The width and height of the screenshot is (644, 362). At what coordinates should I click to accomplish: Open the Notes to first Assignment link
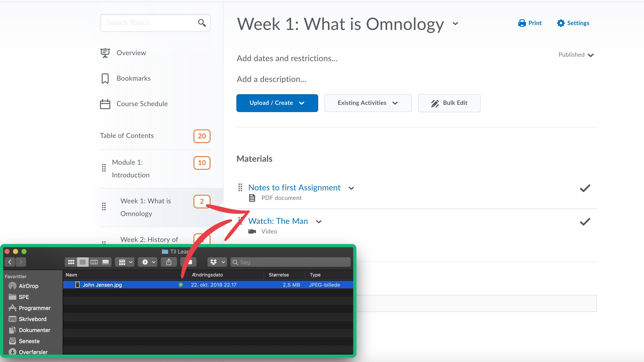[294, 187]
